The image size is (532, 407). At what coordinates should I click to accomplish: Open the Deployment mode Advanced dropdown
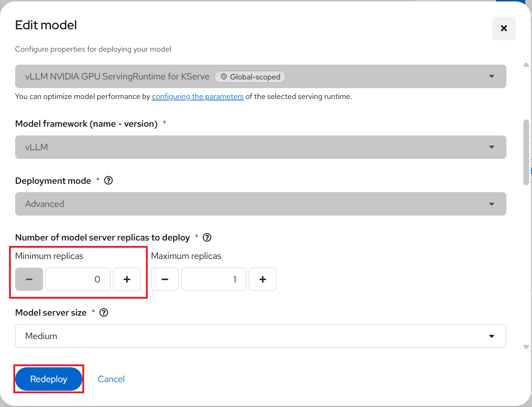click(260, 204)
